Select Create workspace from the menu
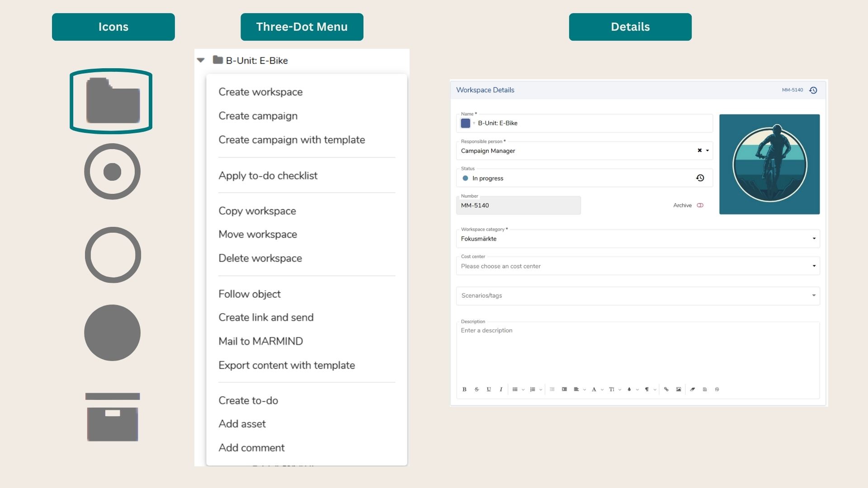Screen dimensions: 868x488 (260, 92)
